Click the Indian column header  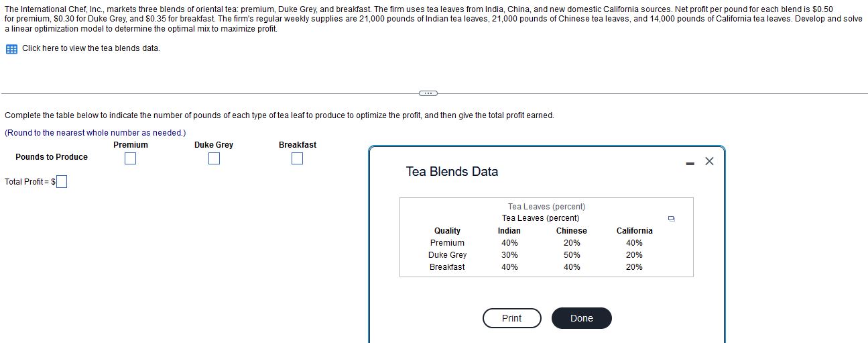[x=509, y=231]
